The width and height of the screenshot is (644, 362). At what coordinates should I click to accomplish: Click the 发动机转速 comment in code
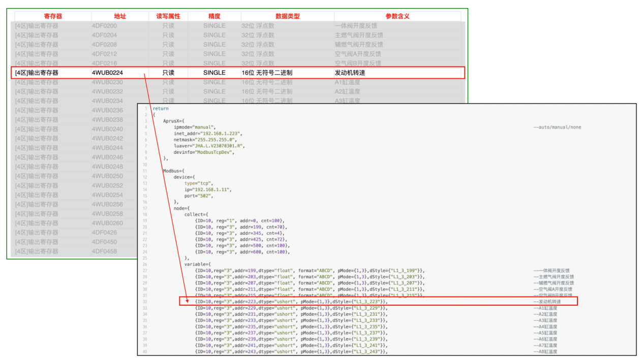click(x=547, y=302)
